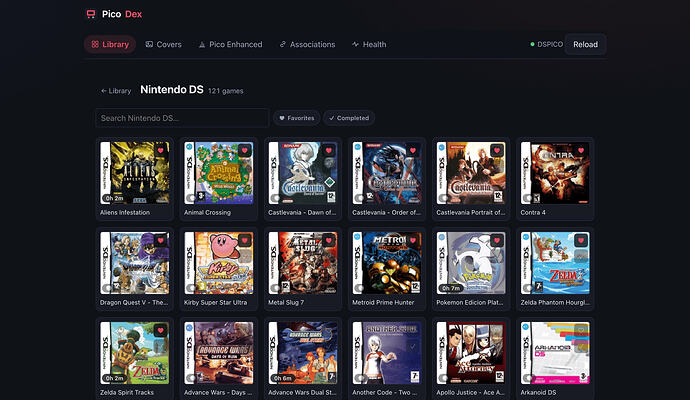The width and height of the screenshot is (690, 400).
Task: Open the Health tab
Action: [369, 44]
